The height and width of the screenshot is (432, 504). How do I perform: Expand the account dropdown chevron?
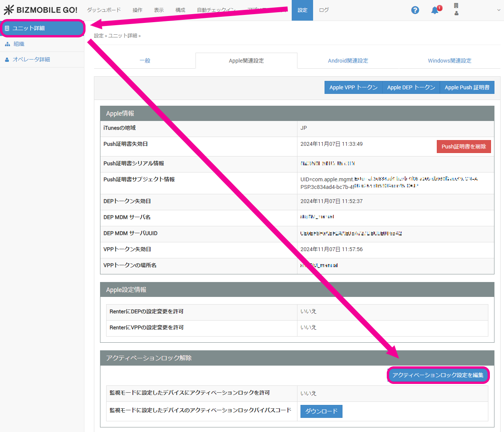click(498, 10)
